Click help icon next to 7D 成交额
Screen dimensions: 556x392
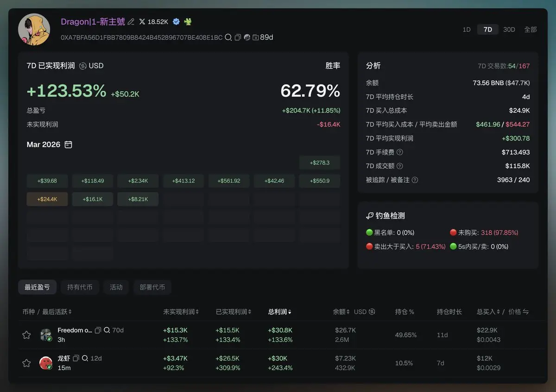click(x=400, y=166)
